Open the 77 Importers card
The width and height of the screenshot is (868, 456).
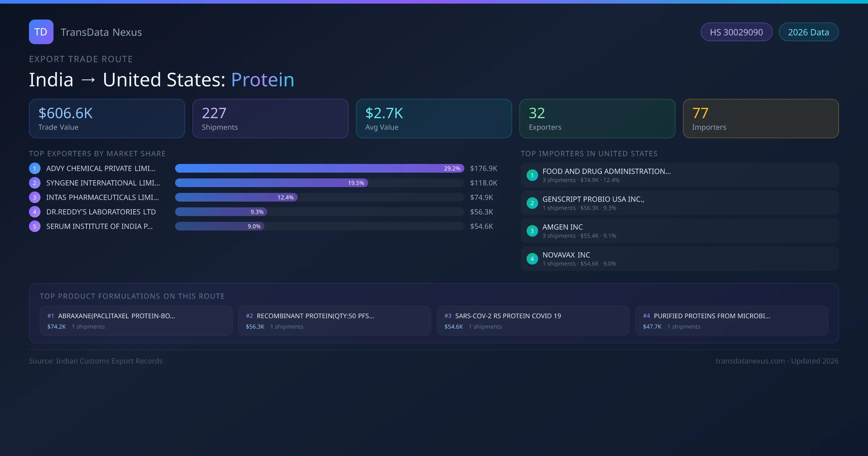tap(761, 119)
